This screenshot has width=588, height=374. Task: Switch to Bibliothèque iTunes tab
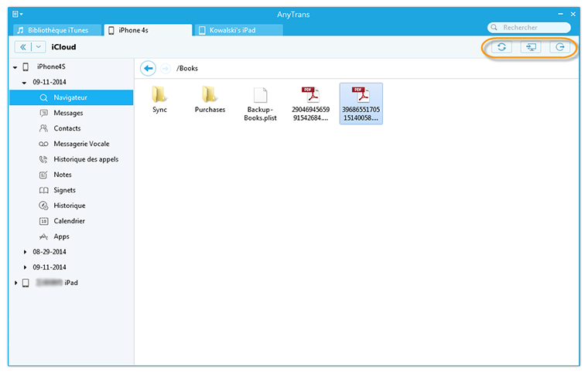click(x=57, y=30)
